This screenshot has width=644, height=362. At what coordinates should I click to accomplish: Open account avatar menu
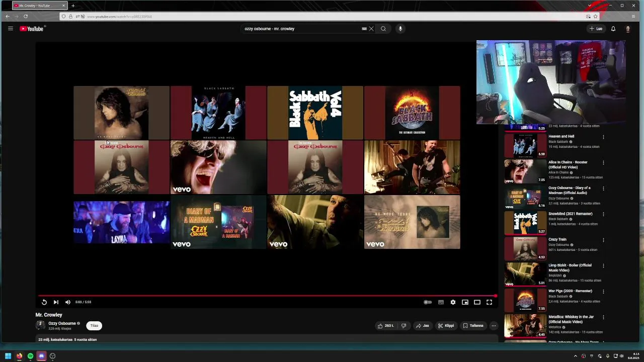628,29
